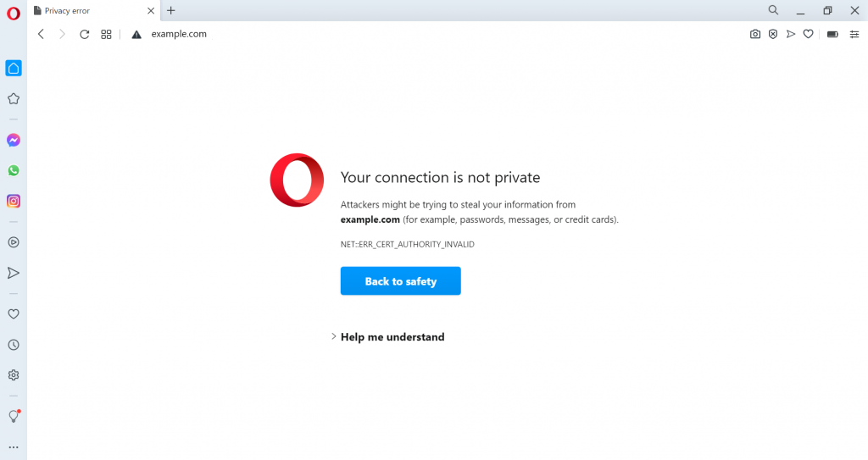Add page to bookmarks with heart icon
Viewport: 868px width, 460px height.
click(x=809, y=34)
